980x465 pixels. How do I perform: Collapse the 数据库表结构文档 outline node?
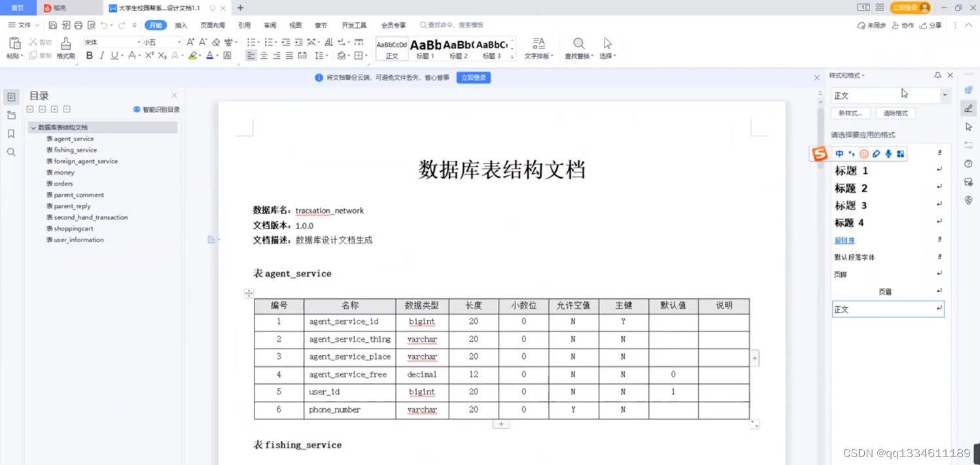33,128
